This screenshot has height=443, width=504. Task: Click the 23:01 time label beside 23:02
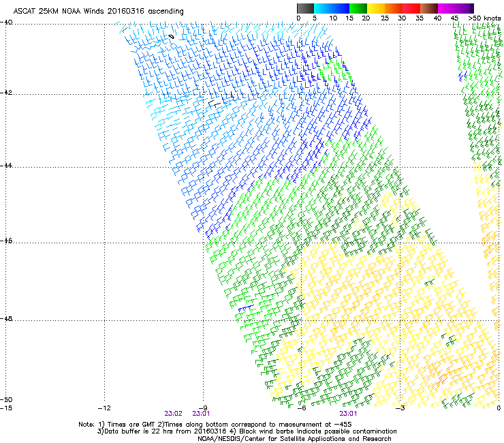point(201,414)
